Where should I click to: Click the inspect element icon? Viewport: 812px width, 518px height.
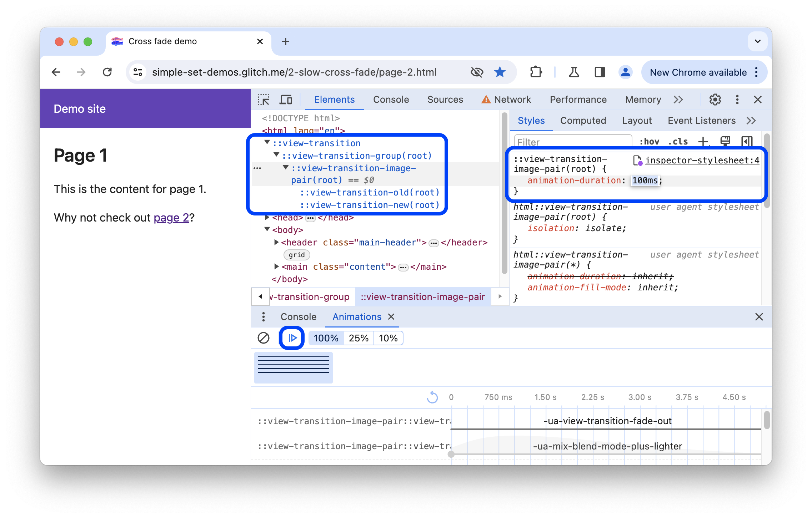[x=265, y=99]
